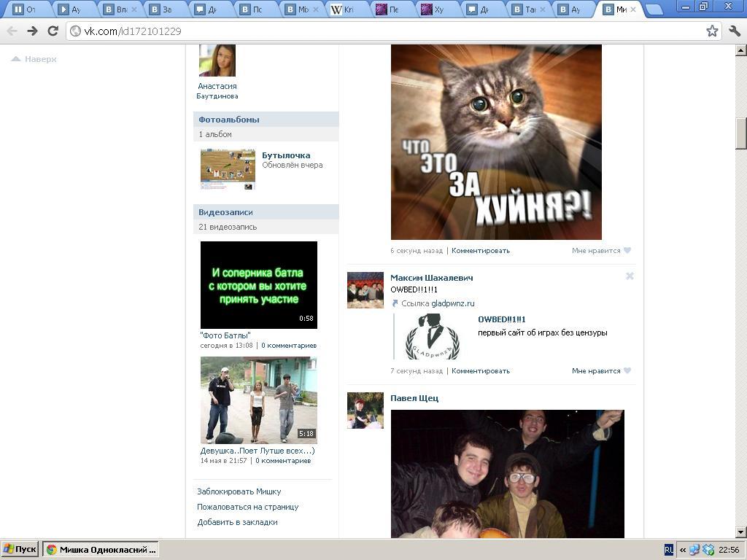Image resolution: width=747 pixels, height=560 pixels.
Task: Bookmark this page with the star icon
Action: coord(712,31)
